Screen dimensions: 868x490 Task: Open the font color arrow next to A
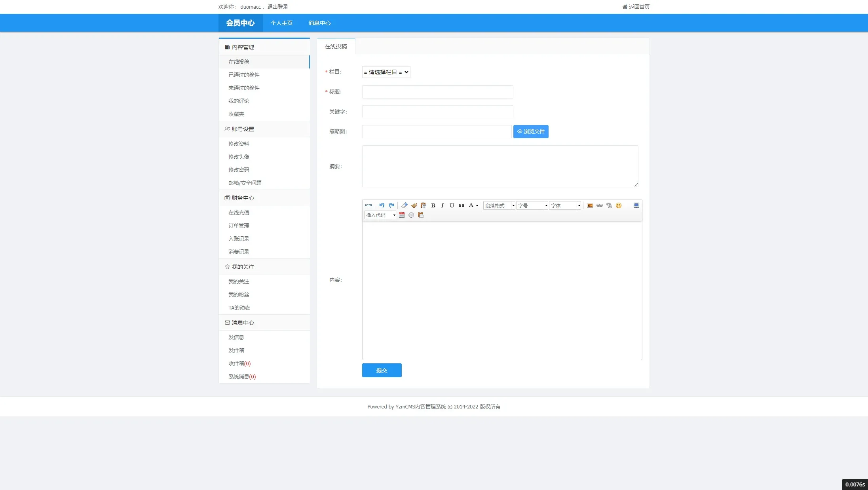point(477,205)
